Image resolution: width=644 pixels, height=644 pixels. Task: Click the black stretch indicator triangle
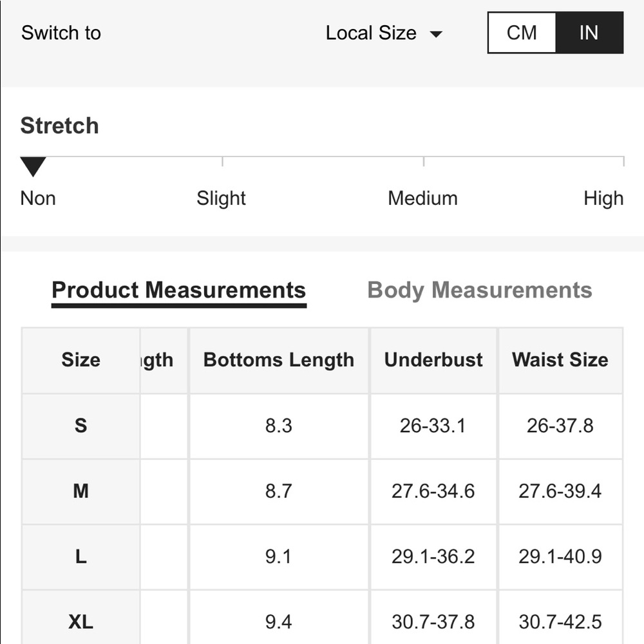point(33,166)
